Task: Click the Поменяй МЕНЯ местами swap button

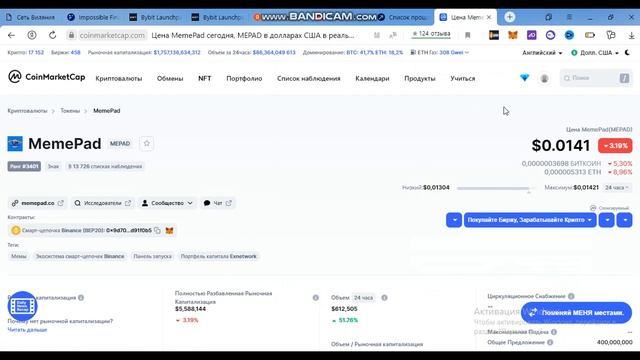Action: [576, 313]
